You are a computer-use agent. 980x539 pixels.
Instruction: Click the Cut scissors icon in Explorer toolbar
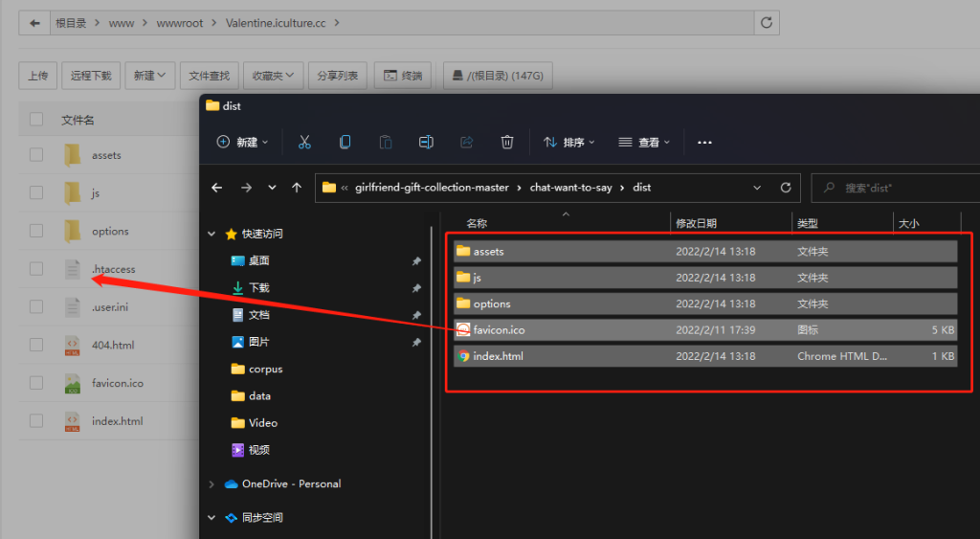click(304, 142)
